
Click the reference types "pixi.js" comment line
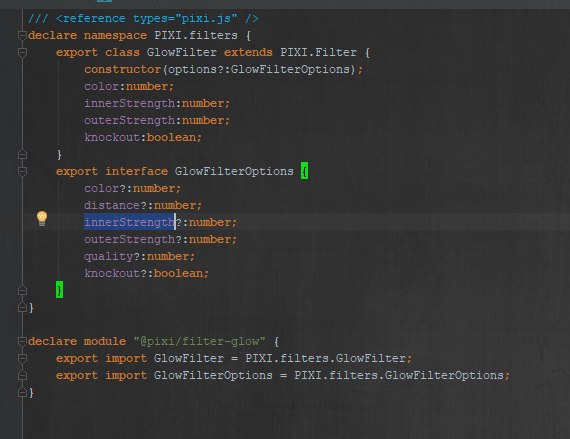tap(143, 18)
